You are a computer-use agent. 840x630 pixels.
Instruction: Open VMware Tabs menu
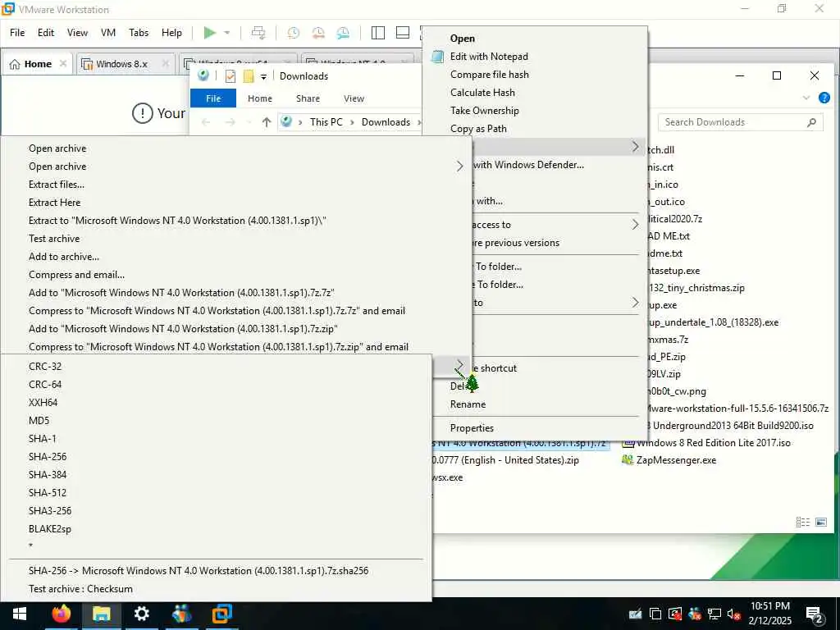138,33
